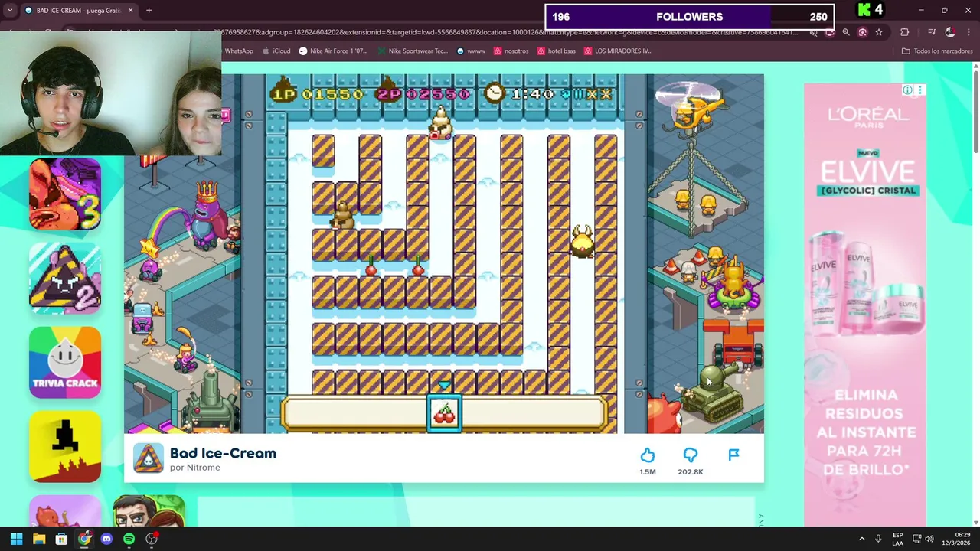Click the flag report icon under the game

click(733, 455)
